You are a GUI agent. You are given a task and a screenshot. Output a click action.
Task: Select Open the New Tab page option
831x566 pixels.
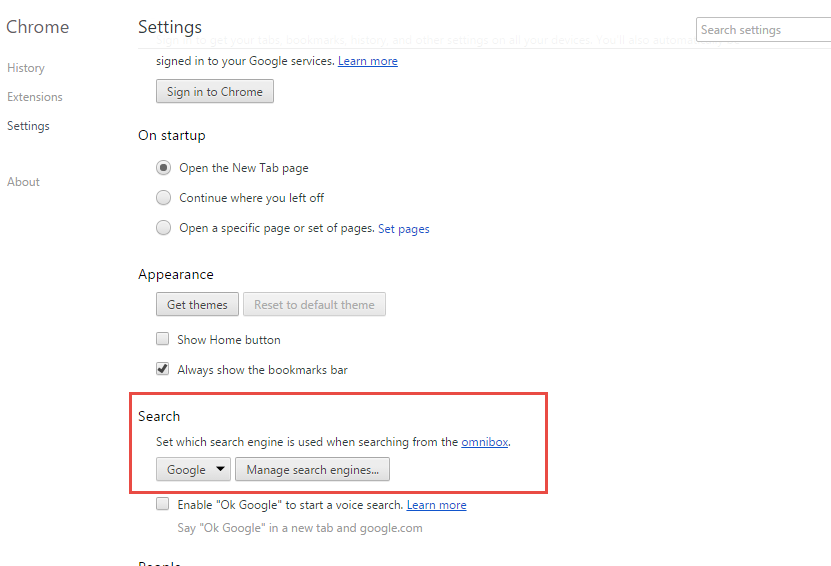tap(163, 168)
